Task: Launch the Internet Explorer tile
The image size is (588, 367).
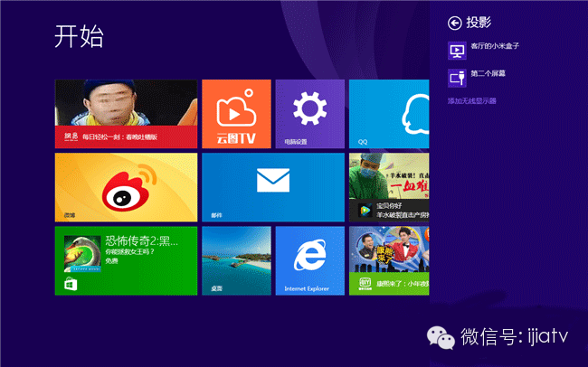Action: 309,260
